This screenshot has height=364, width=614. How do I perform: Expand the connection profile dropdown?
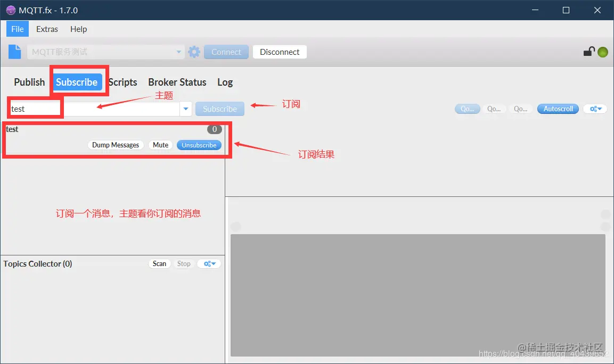click(x=178, y=52)
